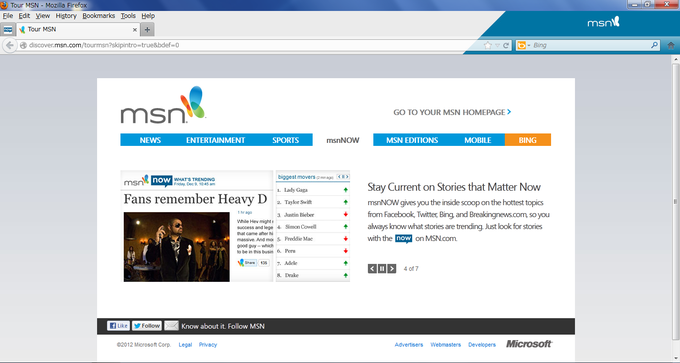Click the Firefox icon in title bar

pos(4,5)
